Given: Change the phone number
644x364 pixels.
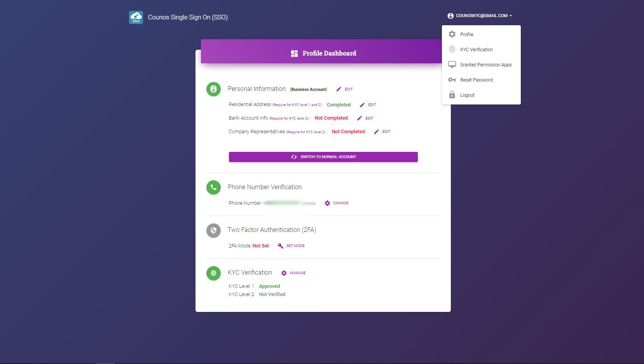Looking at the screenshot, I should pyautogui.click(x=337, y=203).
